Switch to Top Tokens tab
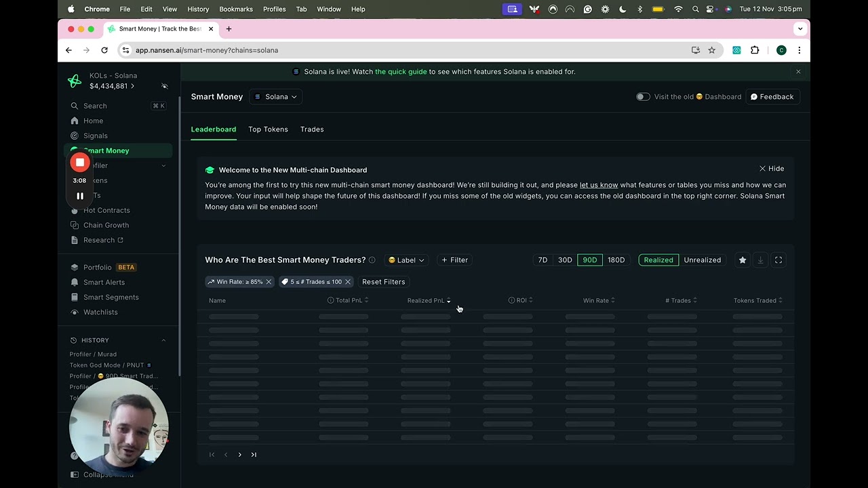This screenshot has height=488, width=868. [268, 129]
